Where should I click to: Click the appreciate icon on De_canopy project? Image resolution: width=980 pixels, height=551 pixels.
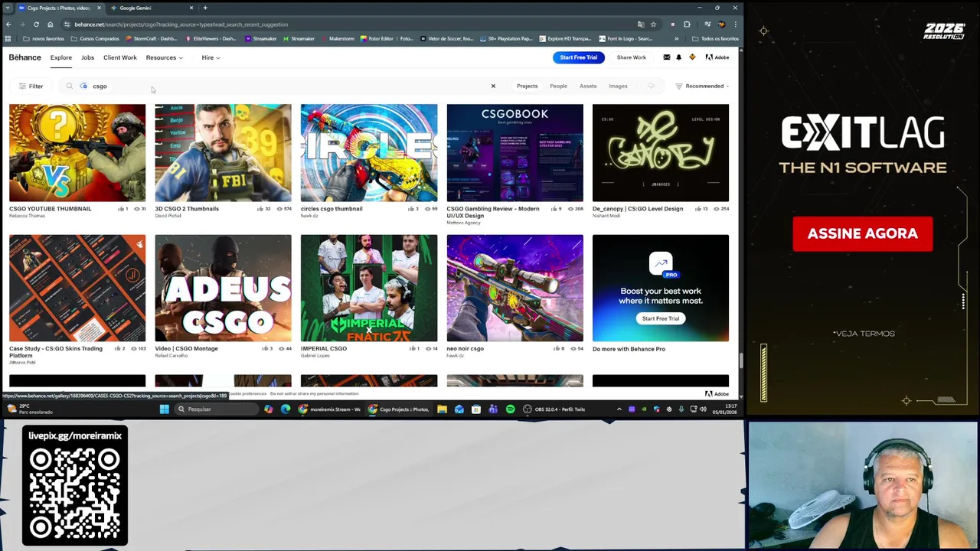(697, 209)
